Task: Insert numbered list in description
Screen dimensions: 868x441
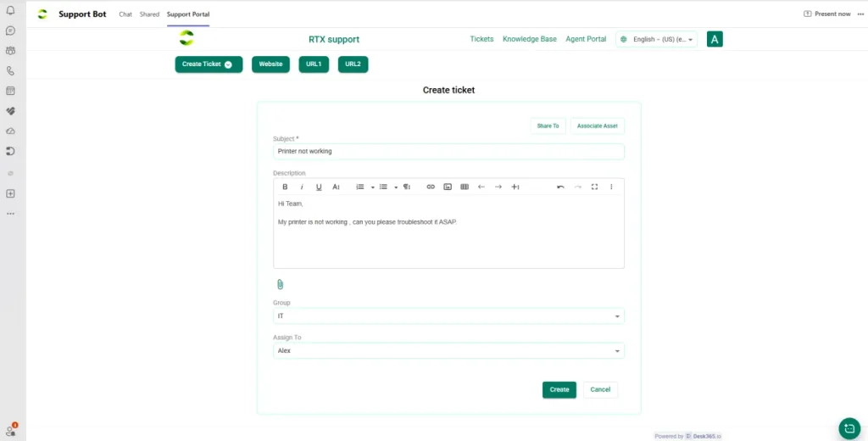Action: click(359, 187)
